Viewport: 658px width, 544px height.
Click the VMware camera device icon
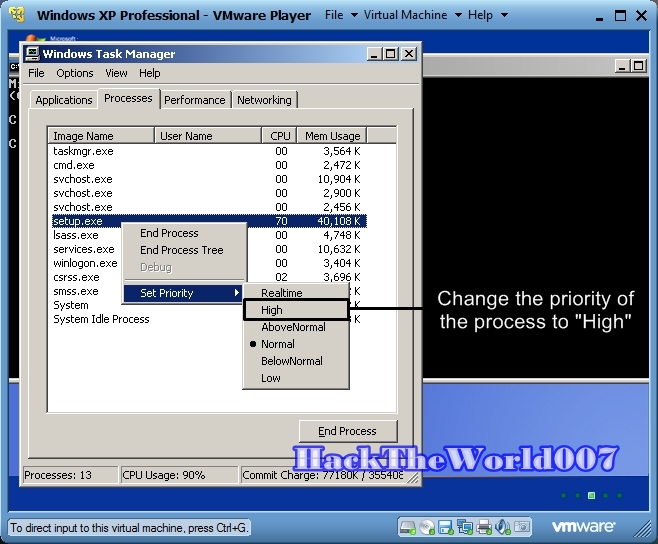522,527
